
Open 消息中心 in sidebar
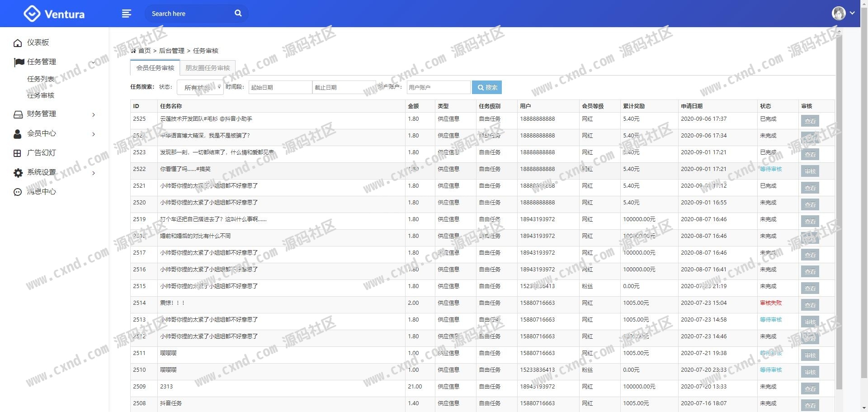coord(42,192)
